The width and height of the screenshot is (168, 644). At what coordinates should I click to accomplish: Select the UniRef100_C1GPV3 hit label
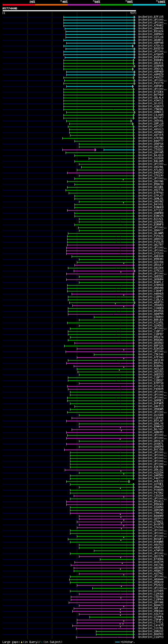pyautogui.click(x=151, y=637)
